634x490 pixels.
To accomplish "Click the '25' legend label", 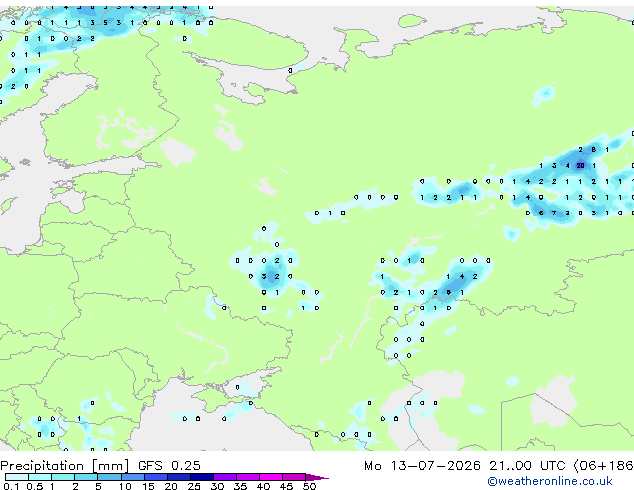I will (x=194, y=486).
